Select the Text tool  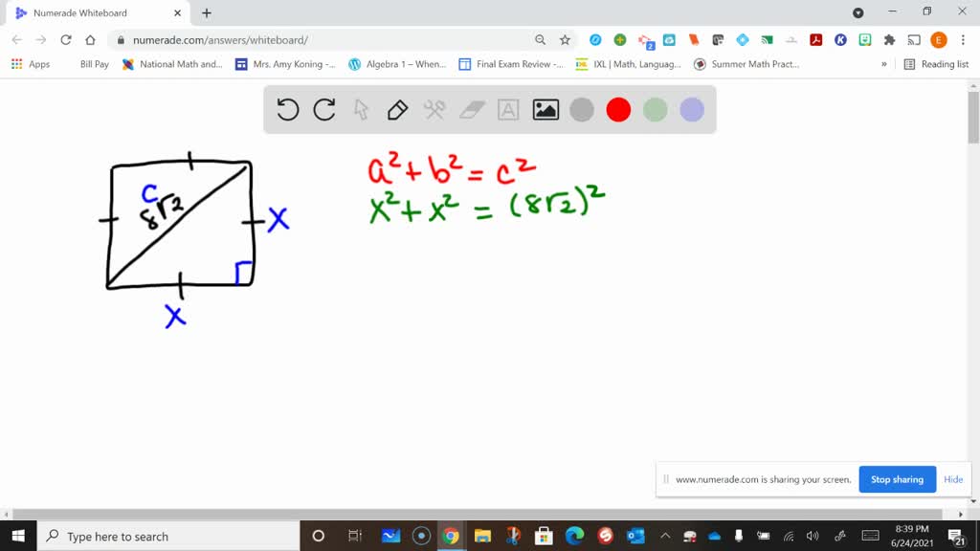coord(507,109)
